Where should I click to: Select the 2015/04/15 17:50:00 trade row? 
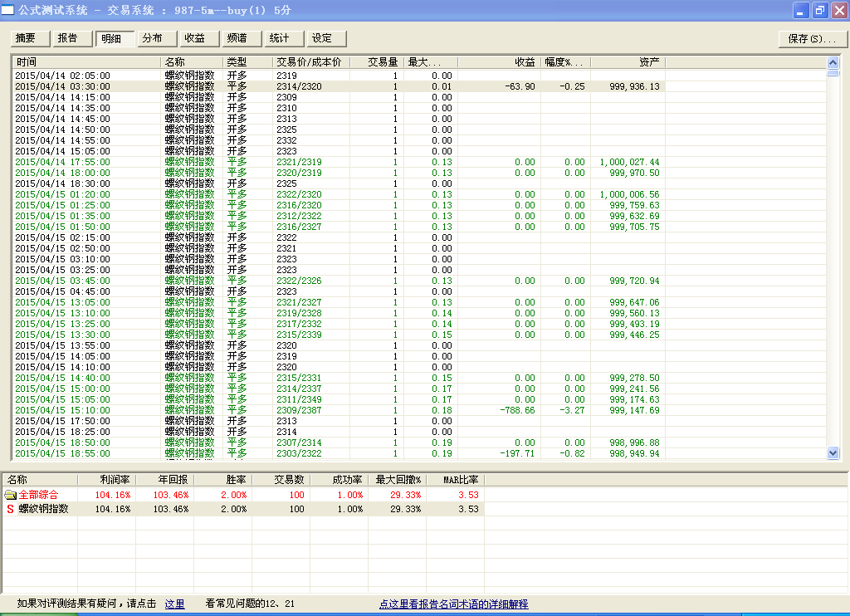(340, 421)
